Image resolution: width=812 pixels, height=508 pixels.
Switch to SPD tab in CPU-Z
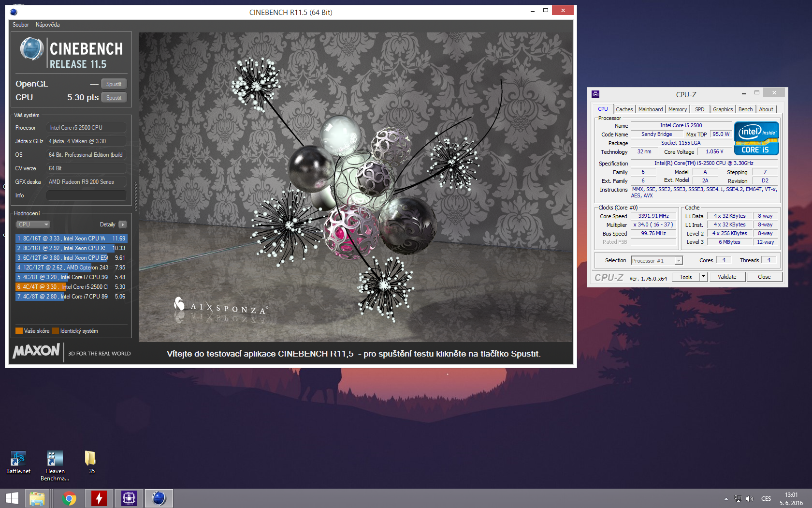699,109
